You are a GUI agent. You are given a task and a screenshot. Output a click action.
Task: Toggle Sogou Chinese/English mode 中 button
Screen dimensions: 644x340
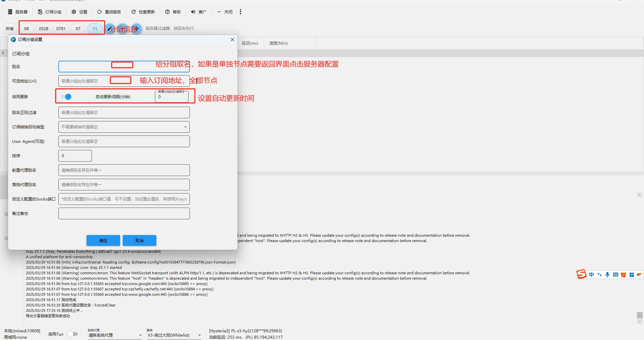(x=591, y=275)
